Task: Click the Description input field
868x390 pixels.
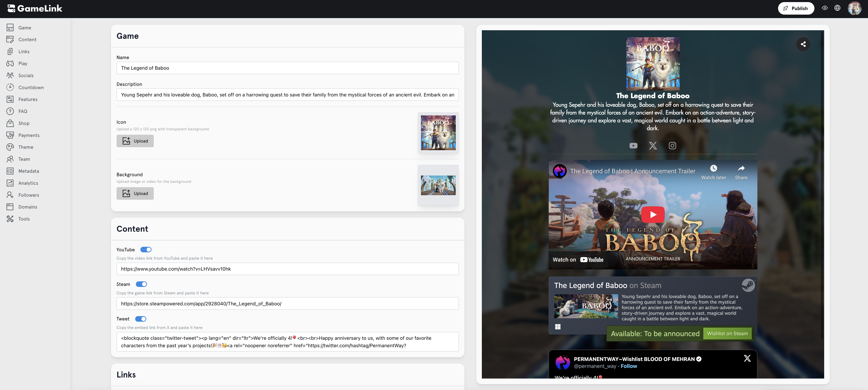Action: [x=287, y=95]
